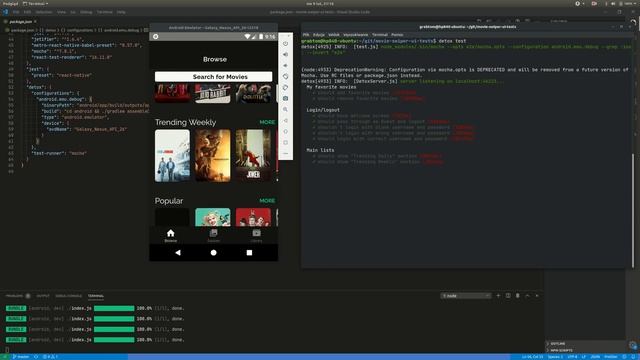Click emulator sidebar overview square icon
The width and height of the screenshot is (640, 360).
(285, 142)
